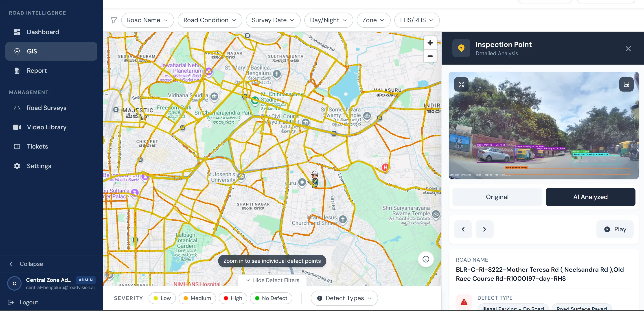Click the Vidhana Soudha landmark marker

214,96
